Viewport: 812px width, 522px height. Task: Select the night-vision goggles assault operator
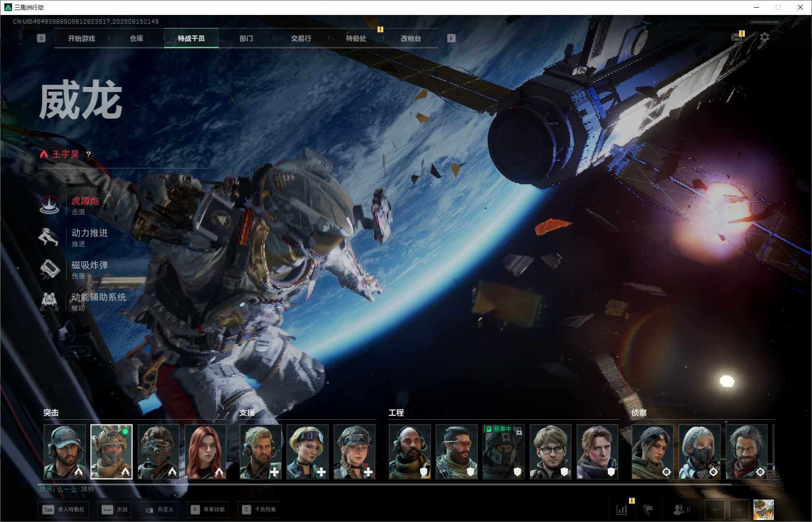tap(158, 452)
